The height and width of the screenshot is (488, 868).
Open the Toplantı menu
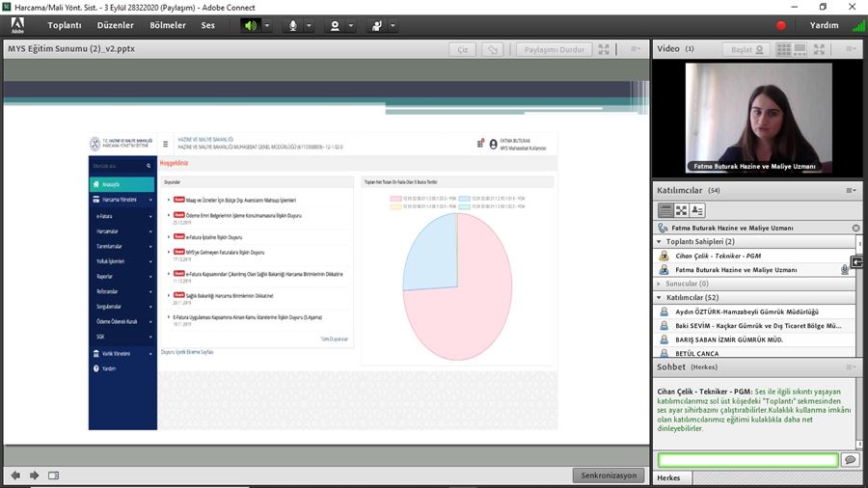(x=65, y=25)
